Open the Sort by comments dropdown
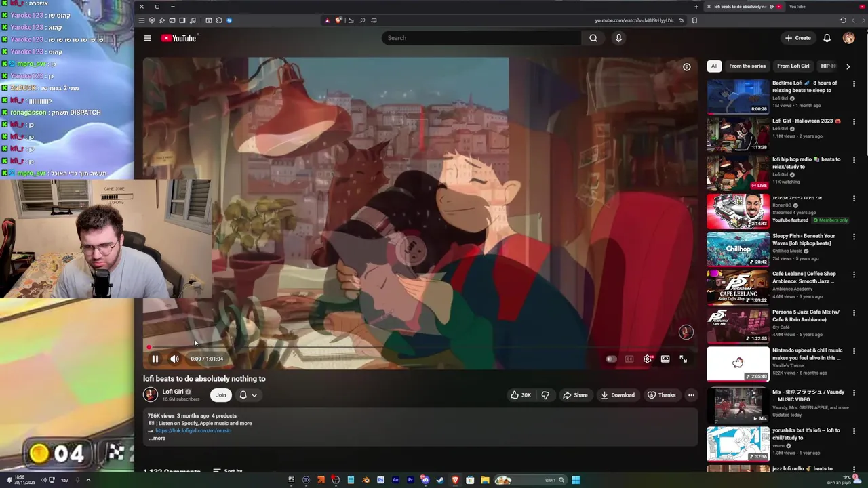This screenshot has width=868, height=488. 228,471
